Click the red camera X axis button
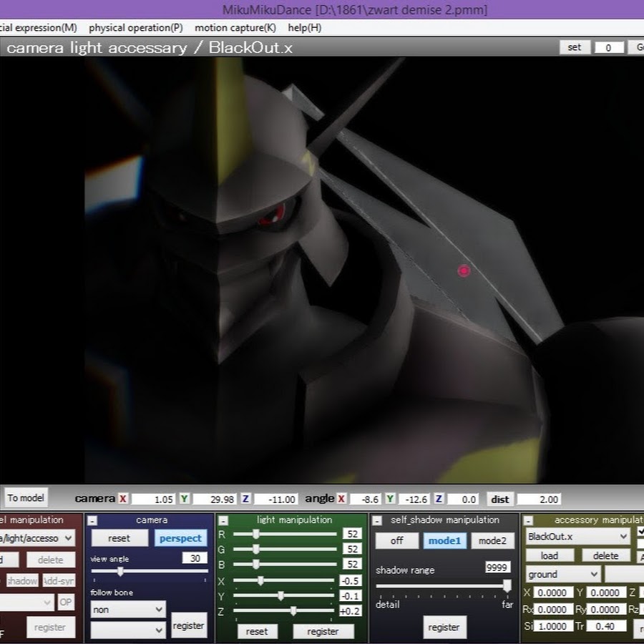 (122, 499)
